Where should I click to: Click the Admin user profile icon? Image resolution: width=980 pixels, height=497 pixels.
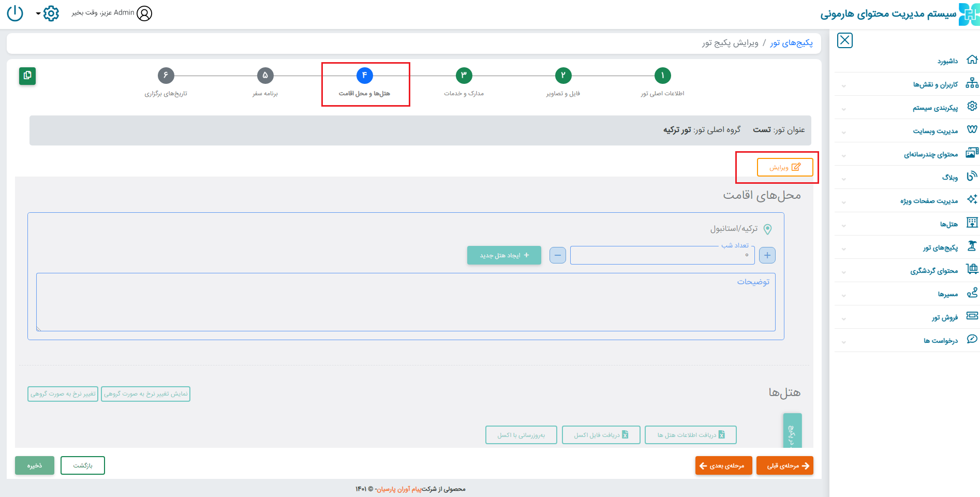(144, 13)
